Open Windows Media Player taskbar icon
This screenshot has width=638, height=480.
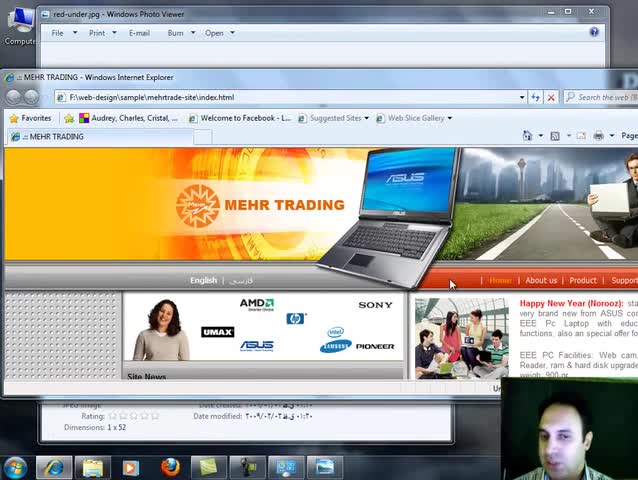pos(131,468)
